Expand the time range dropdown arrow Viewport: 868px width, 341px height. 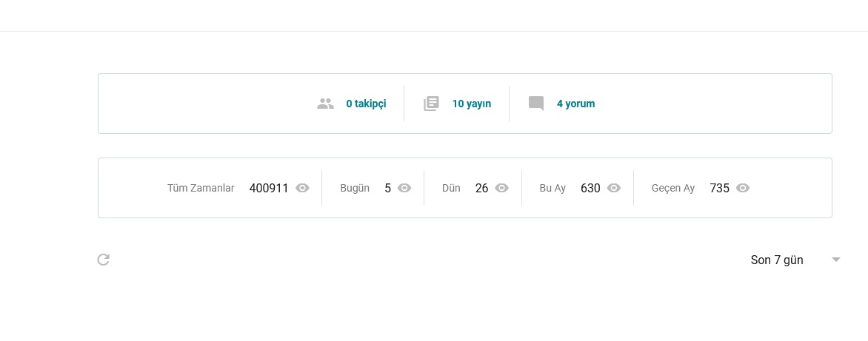(836, 260)
